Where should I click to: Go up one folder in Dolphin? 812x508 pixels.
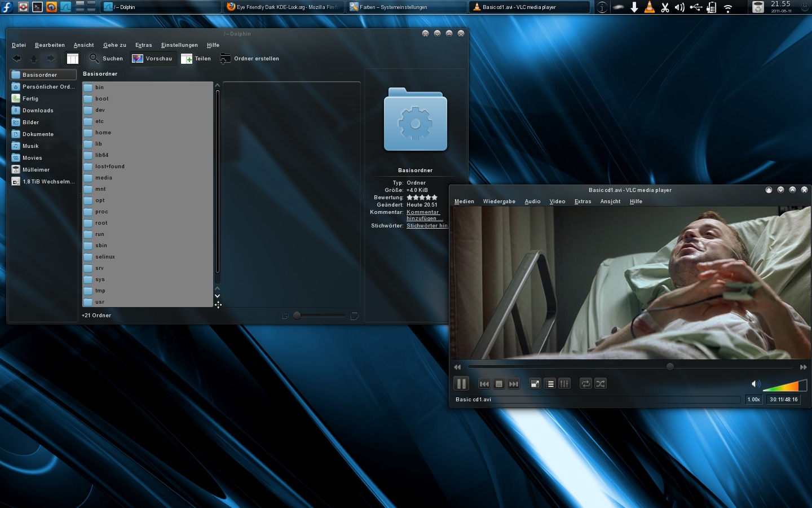click(34, 59)
